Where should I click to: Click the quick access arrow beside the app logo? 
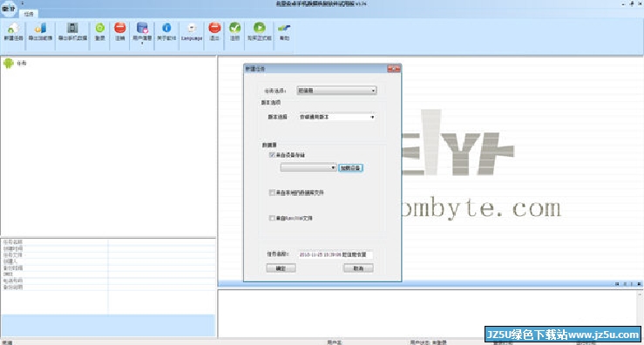22,3
